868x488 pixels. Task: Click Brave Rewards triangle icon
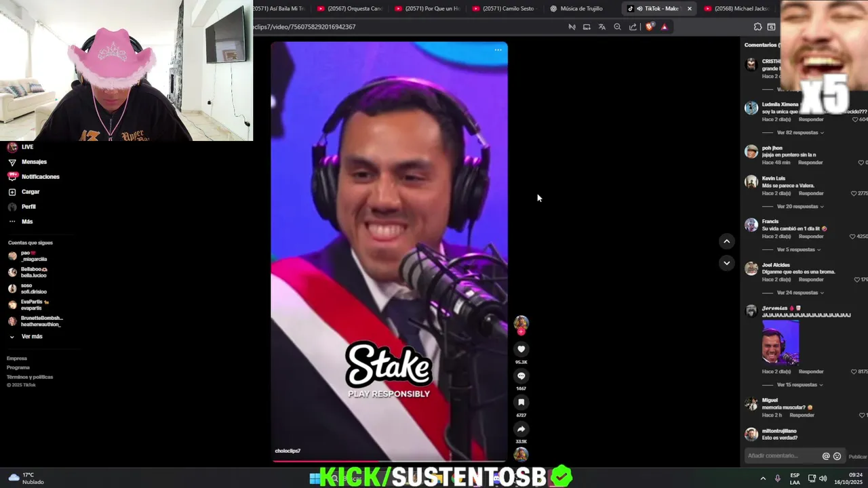tap(664, 27)
